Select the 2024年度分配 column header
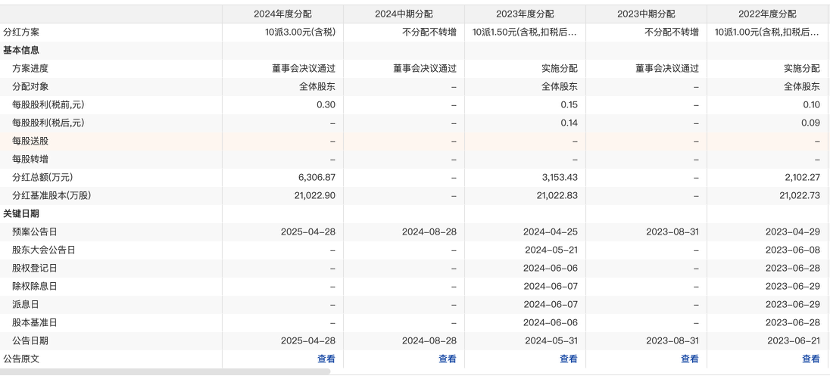The width and height of the screenshot is (830, 380). (282, 14)
